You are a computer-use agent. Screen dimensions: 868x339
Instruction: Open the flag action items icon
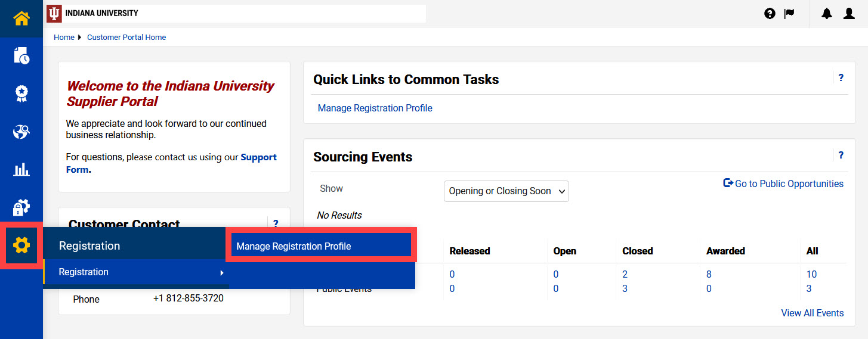(x=789, y=14)
